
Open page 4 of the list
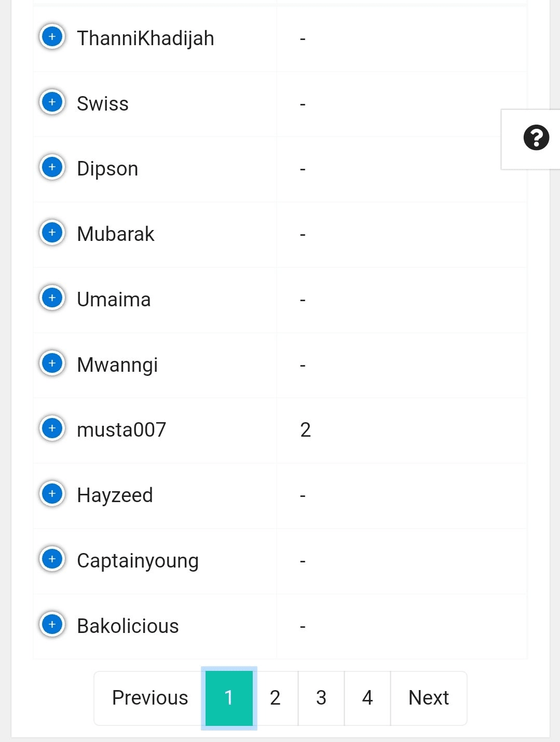(x=367, y=698)
